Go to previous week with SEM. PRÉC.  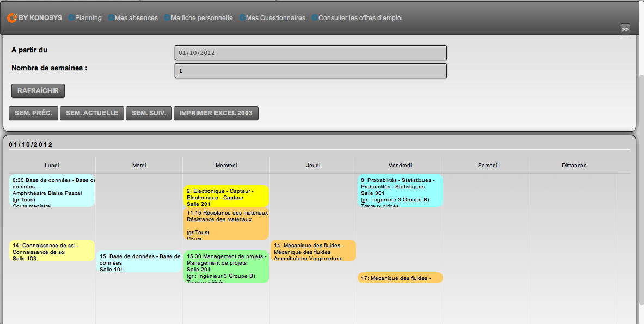pyautogui.click(x=34, y=113)
